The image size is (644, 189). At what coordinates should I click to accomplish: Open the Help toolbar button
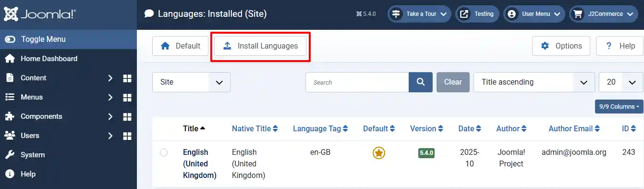[x=620, y=46]
